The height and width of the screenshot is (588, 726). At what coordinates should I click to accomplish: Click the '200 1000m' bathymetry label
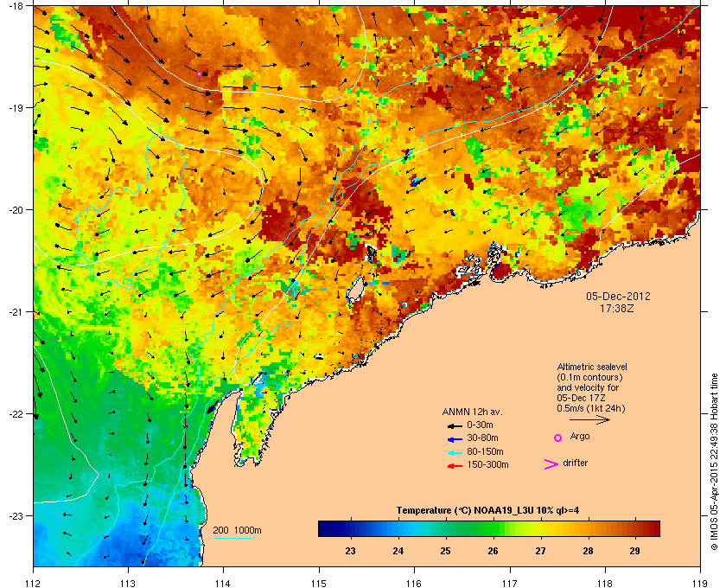pos(237,531)
